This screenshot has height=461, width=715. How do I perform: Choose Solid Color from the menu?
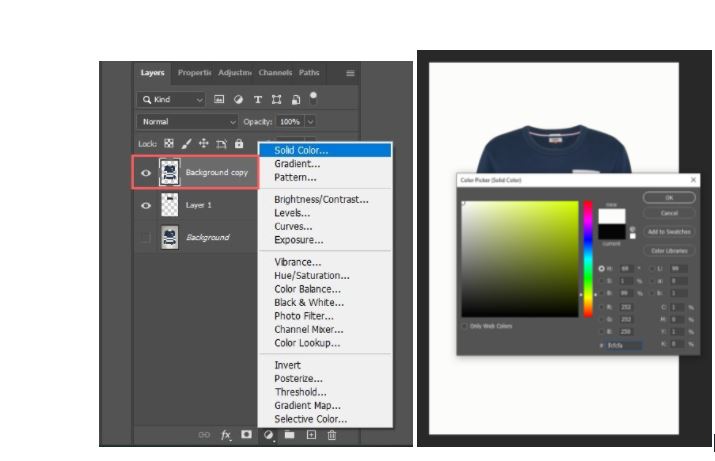coord(301,150)
